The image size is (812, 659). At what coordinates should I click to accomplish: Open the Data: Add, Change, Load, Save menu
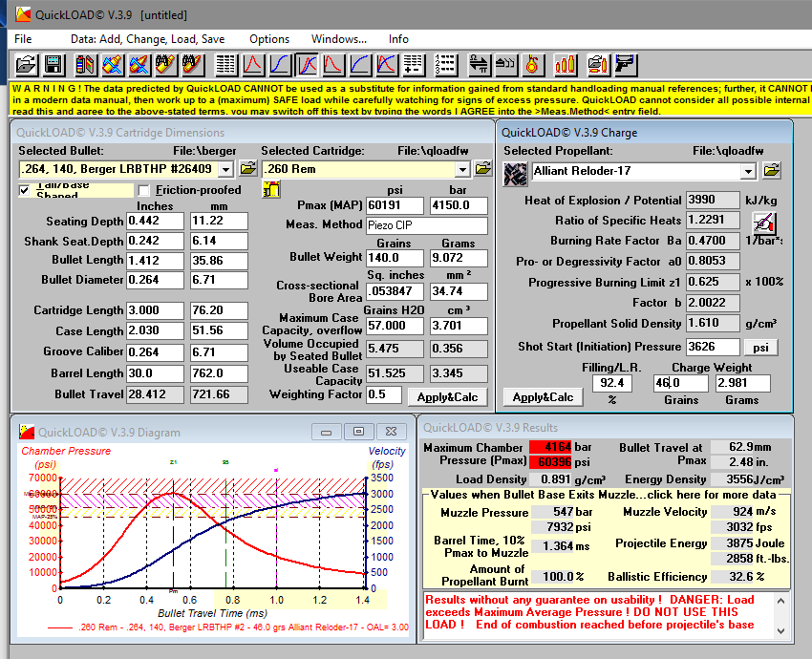pyautogui.click(x=147, y=39)
